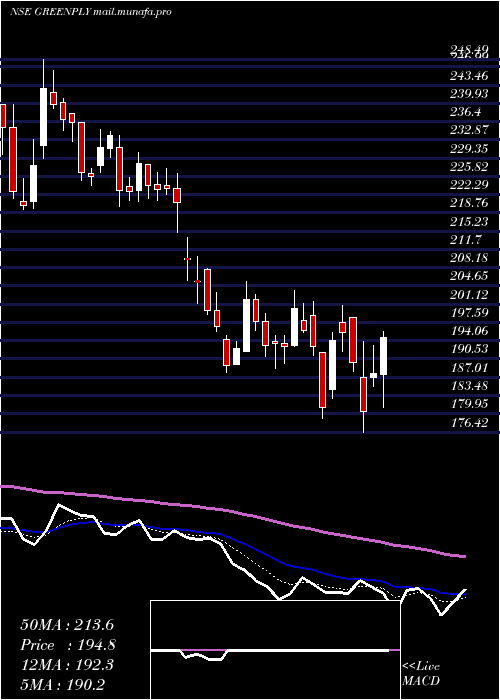This screenshot has height=700, width=500.
Task: Click the 179.95 price axis label
Action: [469, 404]
